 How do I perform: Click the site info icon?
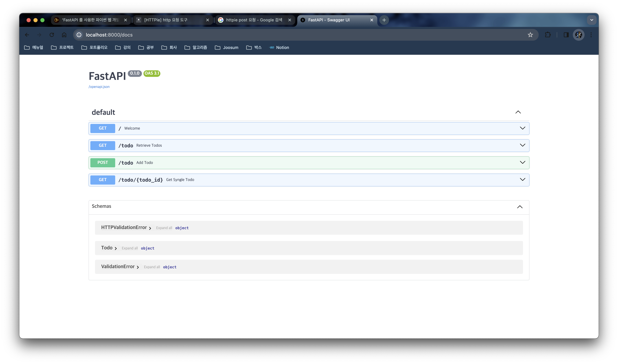[x=79, y=35]
